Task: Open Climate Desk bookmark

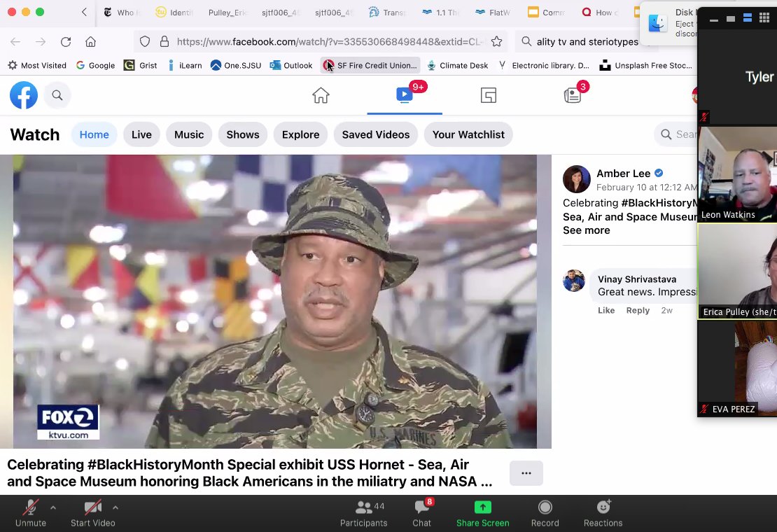Action: (457, 65)
